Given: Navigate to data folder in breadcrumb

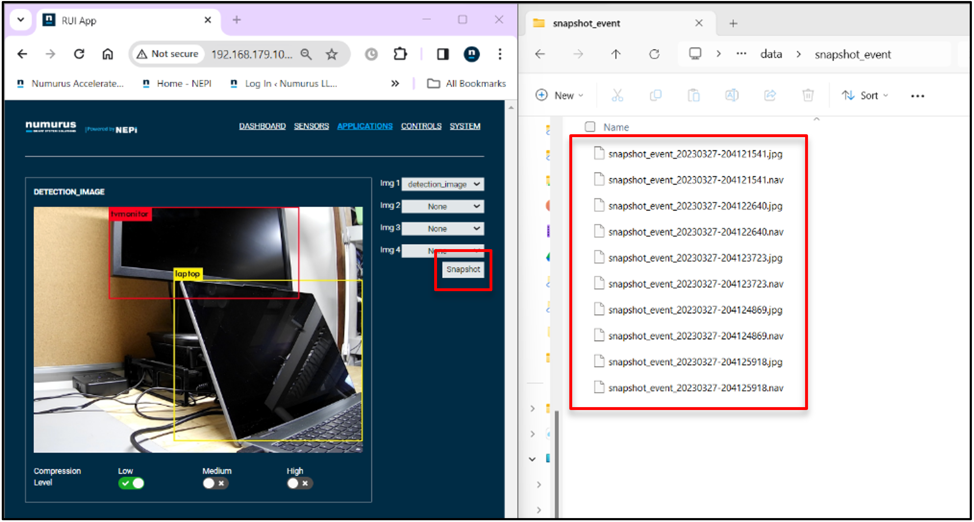Looking at the screenshot, I should pos(771,54).
